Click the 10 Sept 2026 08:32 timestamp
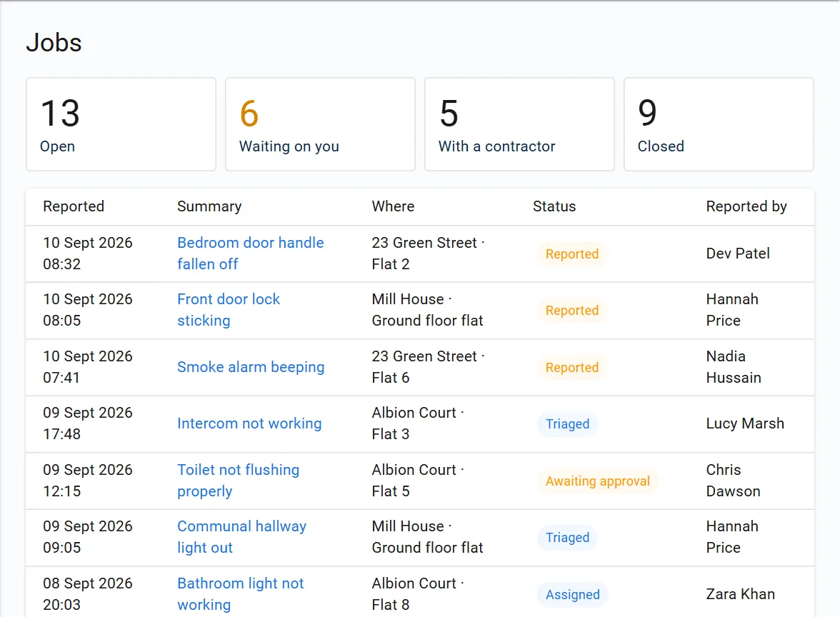Image resolution: width=840 pixels, height=617 pixels. pyautogui.click(x=88, y=254)
